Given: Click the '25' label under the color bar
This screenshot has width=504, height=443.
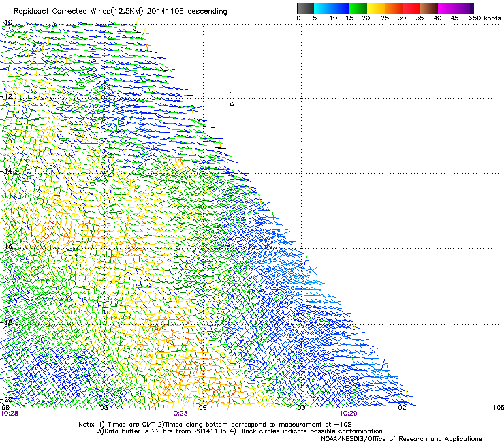Looking at the screenshot, I should coord(385,18).
